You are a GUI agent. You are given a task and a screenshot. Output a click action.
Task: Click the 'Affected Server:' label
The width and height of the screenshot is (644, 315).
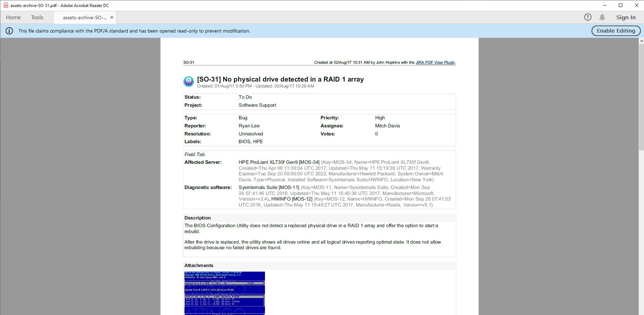click(203, 162)
